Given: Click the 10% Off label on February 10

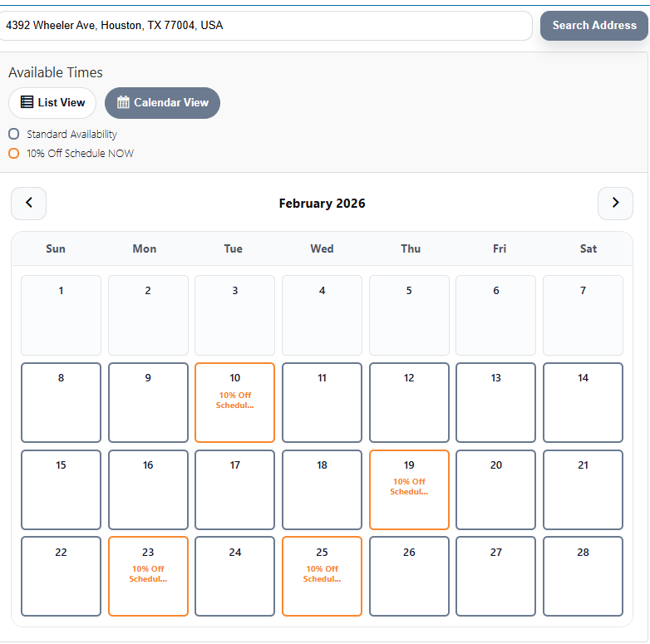Looking at the screenshot, I should click(x=234, y=401).
